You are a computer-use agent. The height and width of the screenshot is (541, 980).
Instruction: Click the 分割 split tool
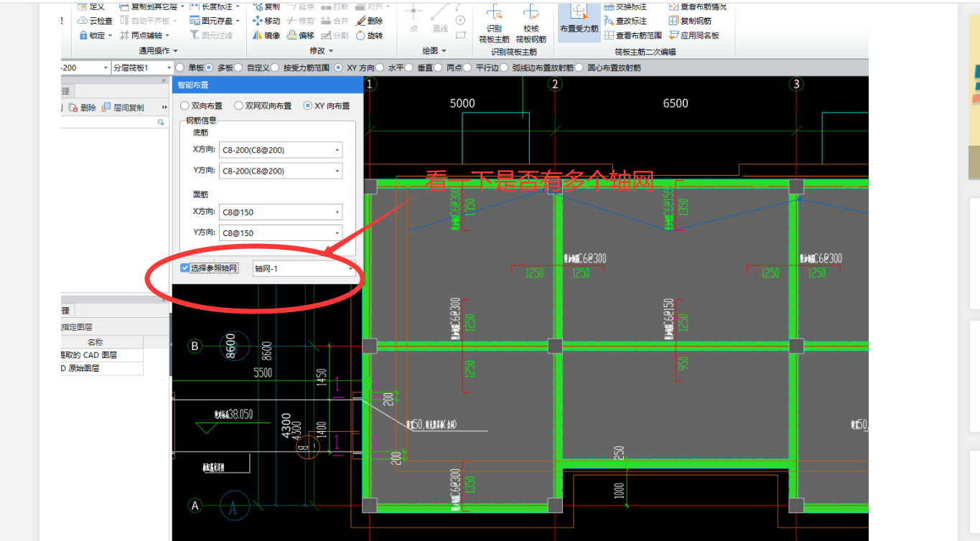coord(335,35)
